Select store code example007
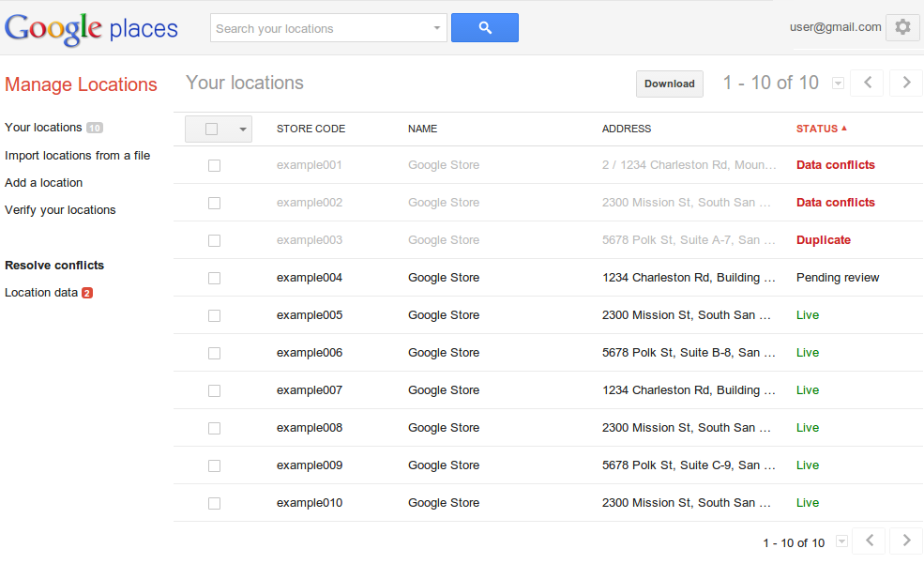Screen dimensions: 924x564 [310, 390]
